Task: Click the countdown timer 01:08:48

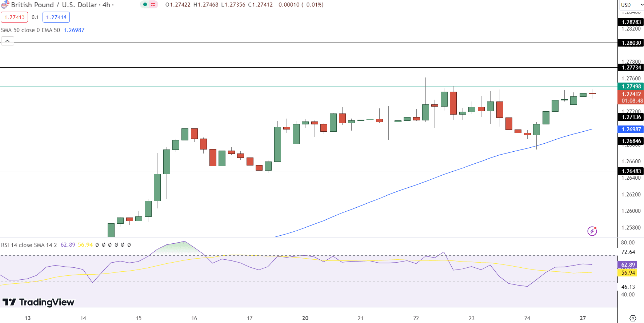Action: (632, 101)
